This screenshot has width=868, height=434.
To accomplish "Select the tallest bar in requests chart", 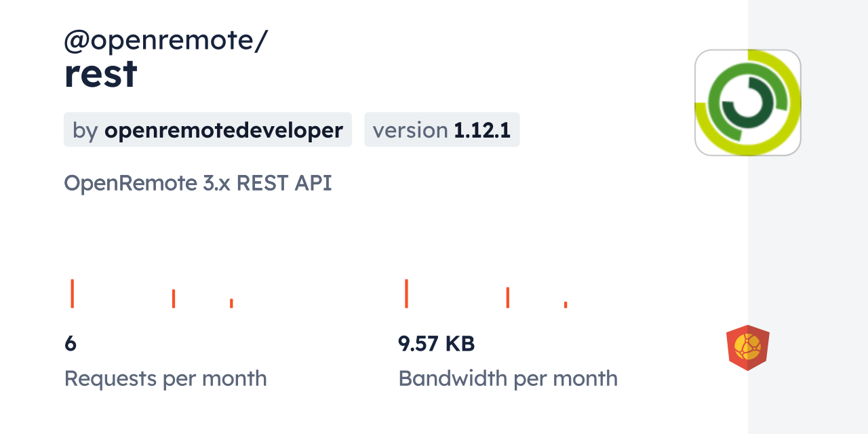I will 72,293.
